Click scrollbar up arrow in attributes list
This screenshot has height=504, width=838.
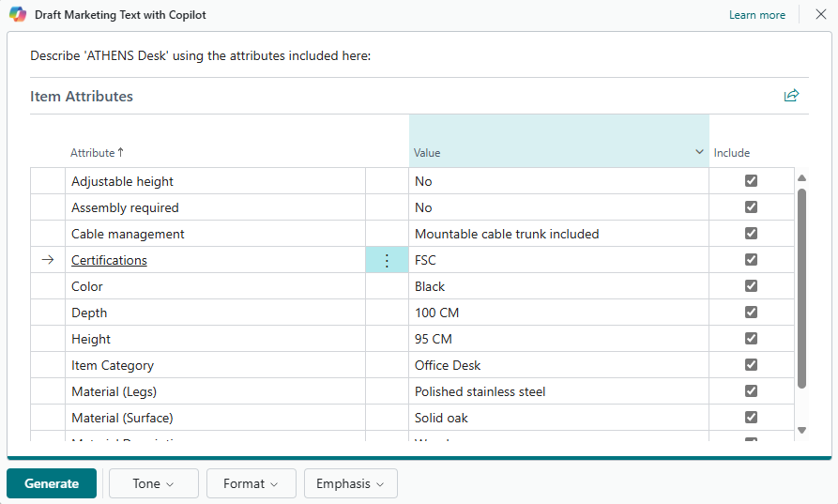[x=801, y=178]
